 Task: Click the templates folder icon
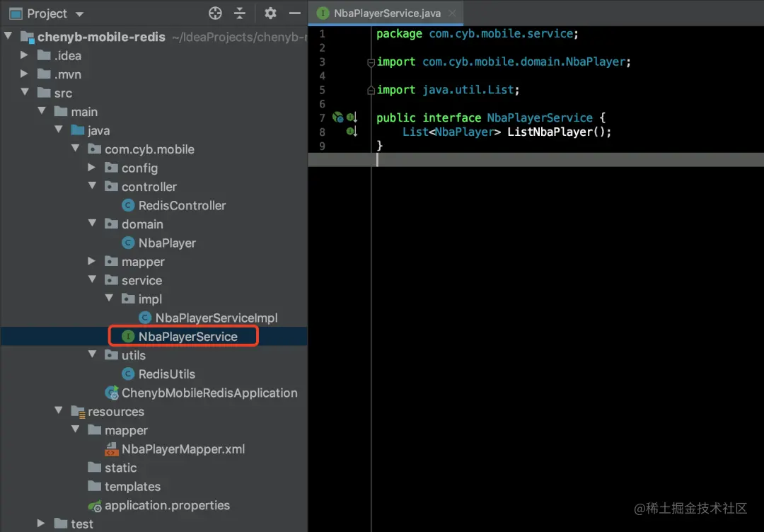click(x=95, y=486)
